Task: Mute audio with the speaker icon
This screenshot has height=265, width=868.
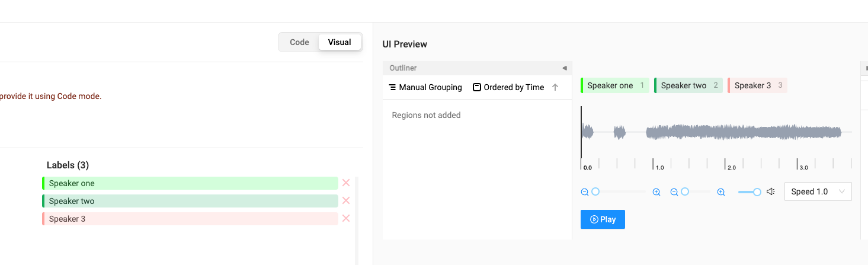Action: click(x=771, y=191)
